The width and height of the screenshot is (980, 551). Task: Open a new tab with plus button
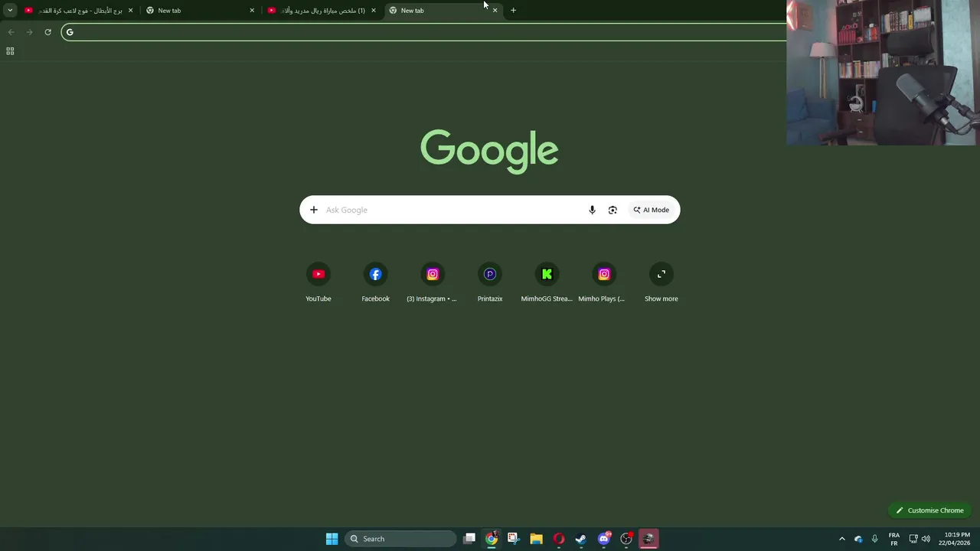point(513,10)
